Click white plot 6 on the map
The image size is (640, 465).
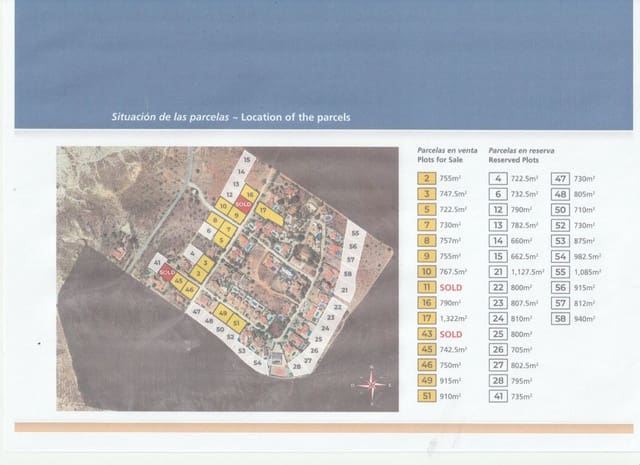[x=209, y=231]
